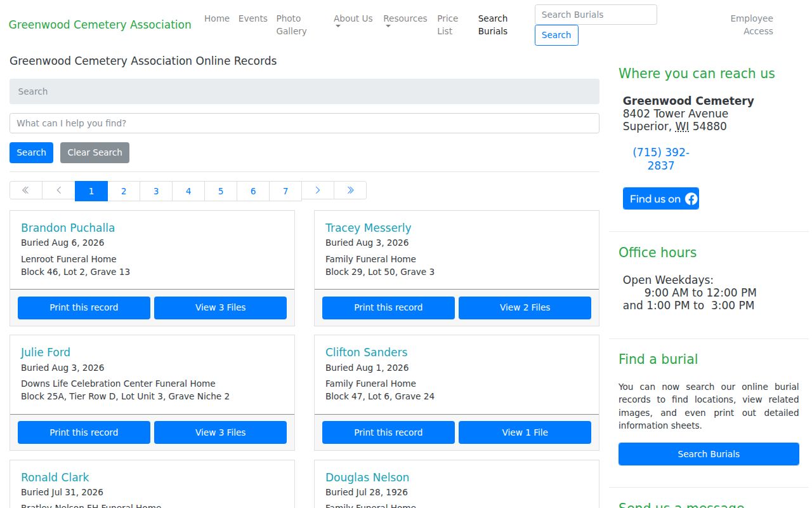812x508 pixels.
Task: Open the Events nav link
Action: tap(253, 18)
